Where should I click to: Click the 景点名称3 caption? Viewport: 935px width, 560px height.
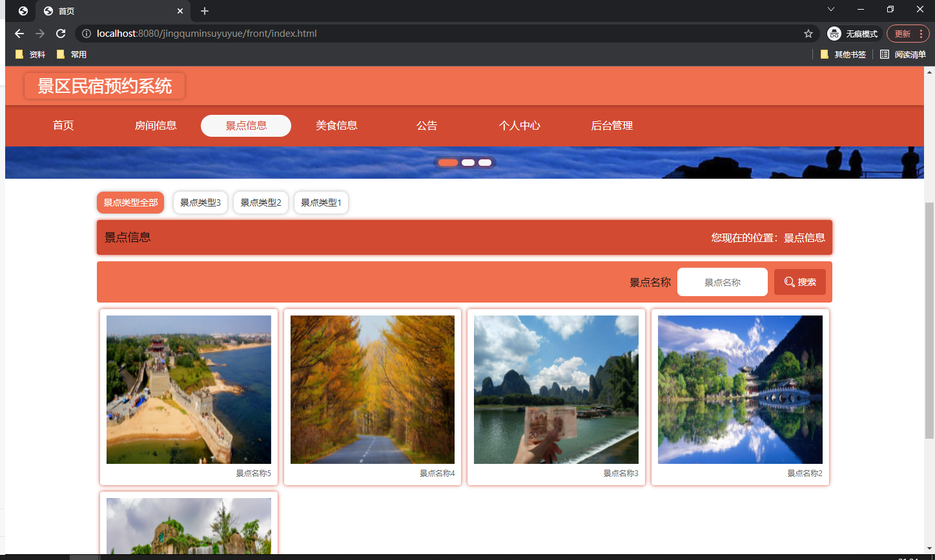pos(621,474)
